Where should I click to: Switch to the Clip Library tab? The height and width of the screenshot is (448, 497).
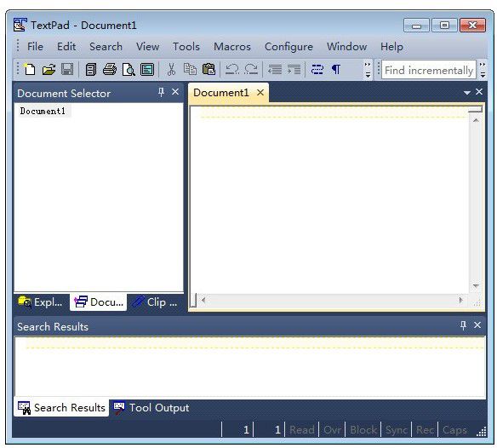155,302
